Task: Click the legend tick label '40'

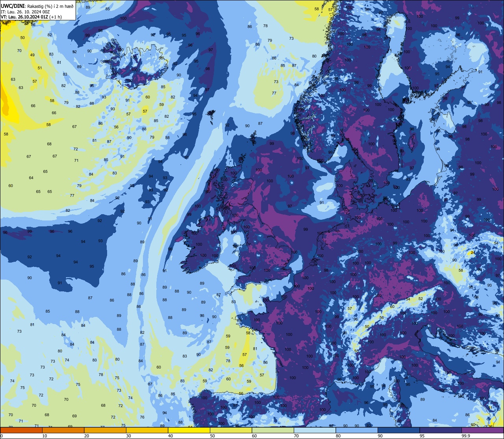Action: click(x=170, y=436)
